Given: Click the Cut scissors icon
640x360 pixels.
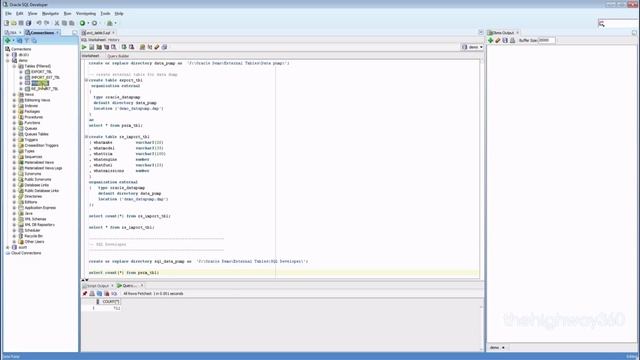Looking at the screenshot, I should pos(57,23).
